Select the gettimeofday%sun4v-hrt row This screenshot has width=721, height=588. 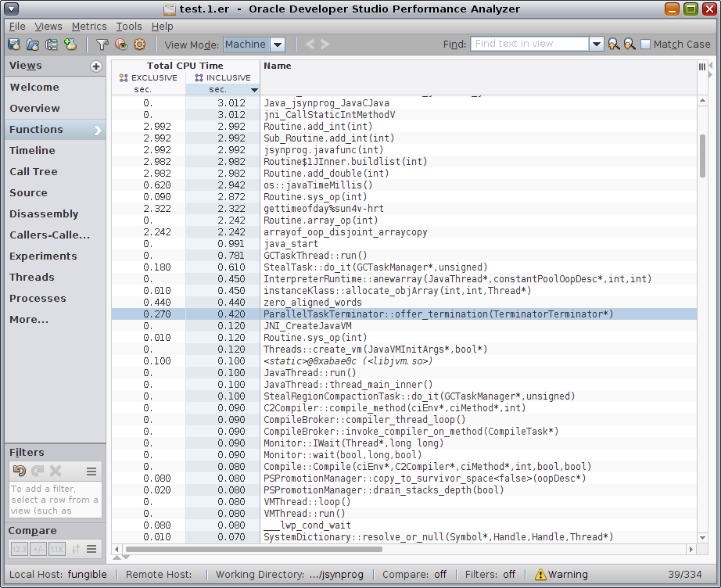tap(404, 209)
